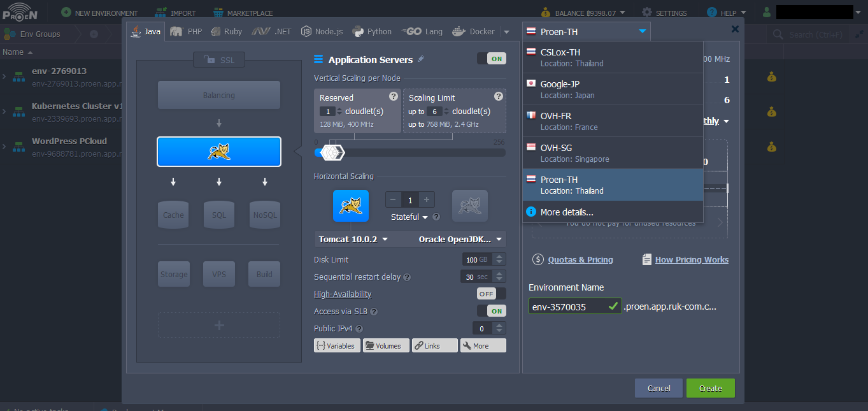Click billing coin icon for WordPress PCloud row
The width and height of the screenshot is (868, 411).
click(x=772, y=147)
